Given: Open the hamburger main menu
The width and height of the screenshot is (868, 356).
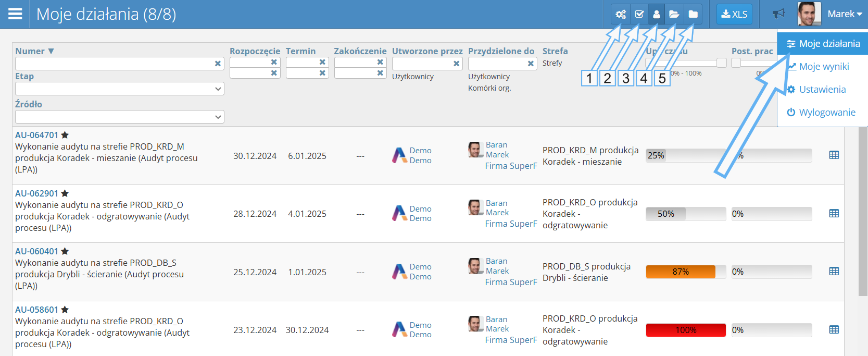Looking at the screenshot, I should tap(15, 14).
